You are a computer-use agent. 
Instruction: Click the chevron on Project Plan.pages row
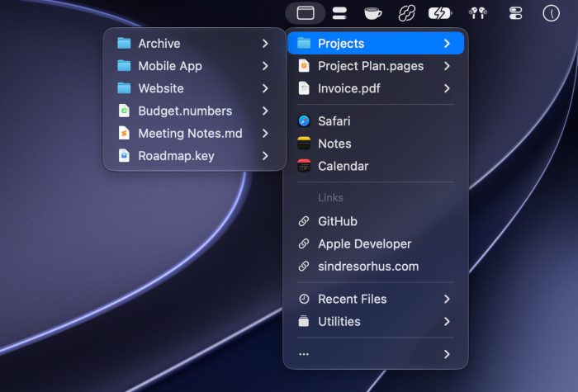pyautogui.click(x=447, y=66)
